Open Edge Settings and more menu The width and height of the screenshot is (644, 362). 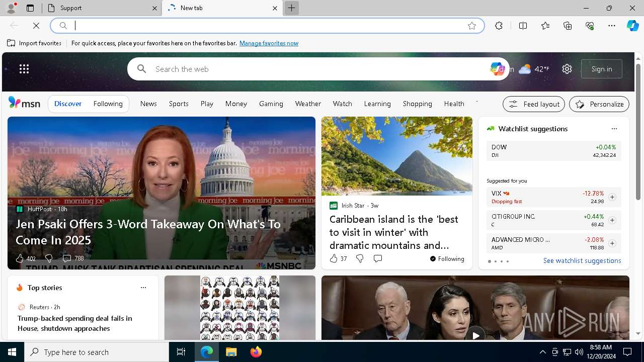click(x=612, y=26)
